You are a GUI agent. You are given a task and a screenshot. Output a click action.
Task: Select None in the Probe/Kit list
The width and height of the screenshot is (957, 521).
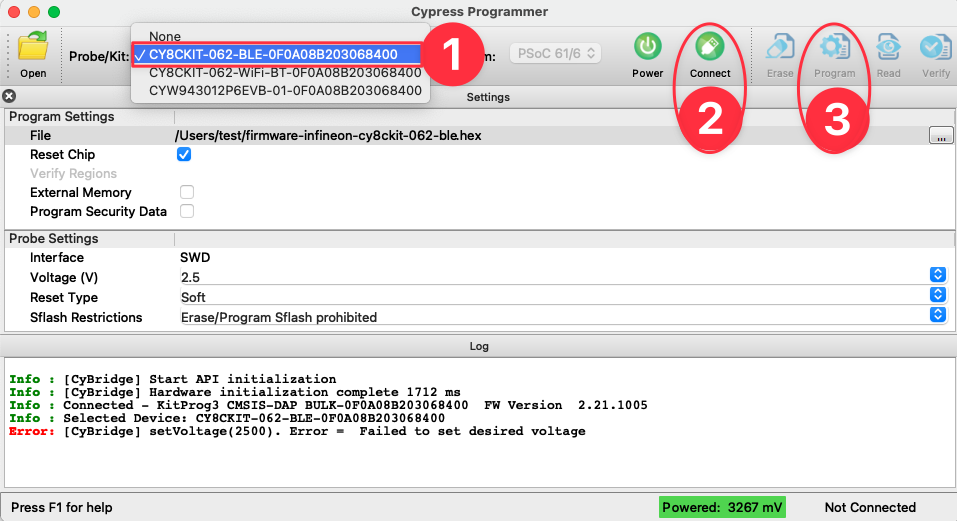(165, 37)
